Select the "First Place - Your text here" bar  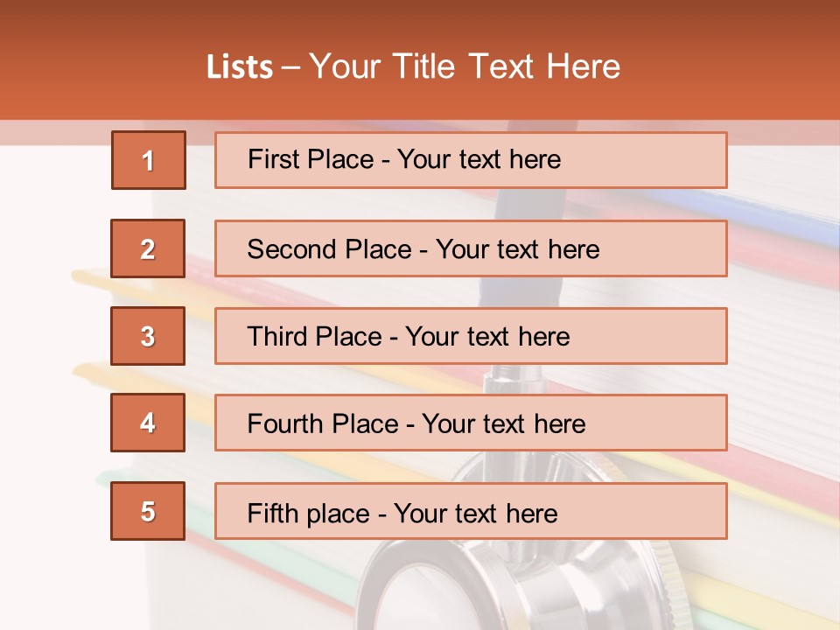(x=471, y=160)
